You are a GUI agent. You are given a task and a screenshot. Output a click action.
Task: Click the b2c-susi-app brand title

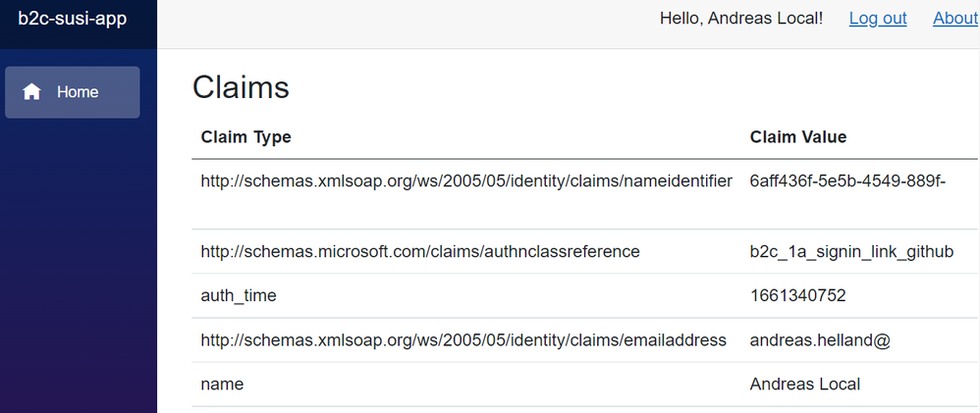point(72,19)
